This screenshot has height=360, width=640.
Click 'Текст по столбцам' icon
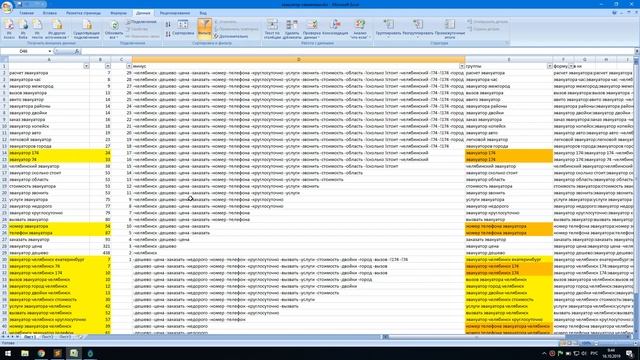click(x=272, y=29)
